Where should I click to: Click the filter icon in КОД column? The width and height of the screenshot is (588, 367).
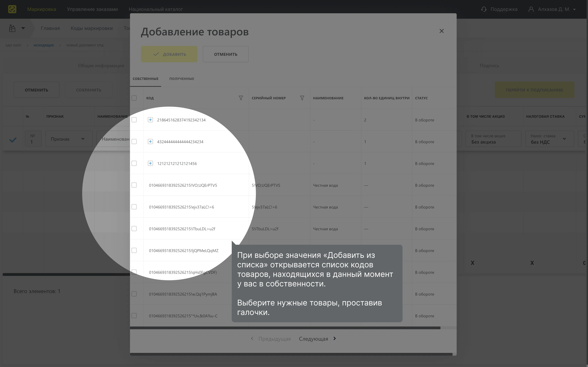point(241,98)
